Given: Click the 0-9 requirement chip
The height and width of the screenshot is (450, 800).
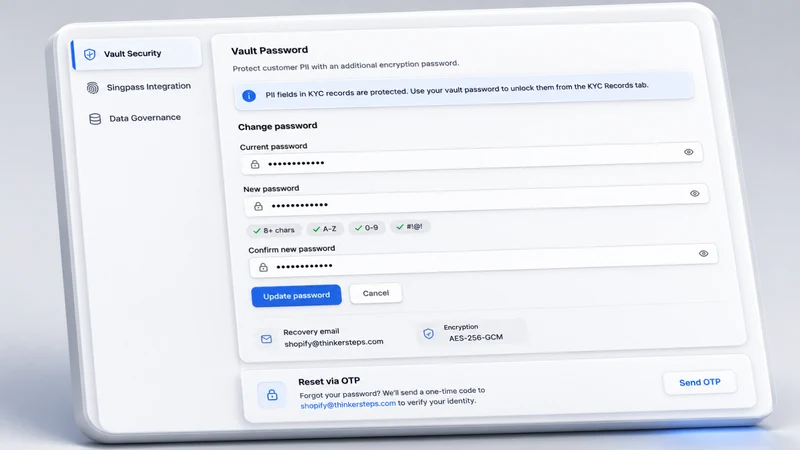Looking at the screenshot, I should [x=366, y=228].
